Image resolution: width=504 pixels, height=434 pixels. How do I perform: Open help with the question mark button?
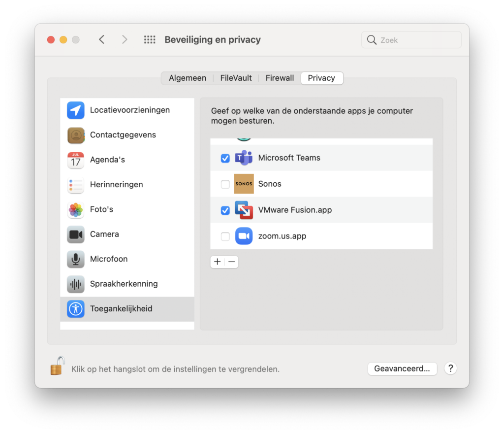point(451,368)
